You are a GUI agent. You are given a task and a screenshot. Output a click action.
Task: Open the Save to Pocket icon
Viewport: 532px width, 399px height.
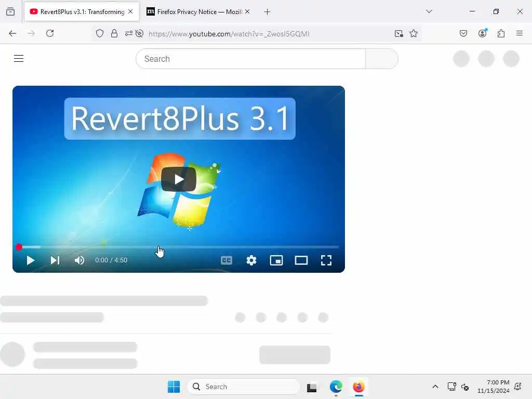click(x=463, y=33)
